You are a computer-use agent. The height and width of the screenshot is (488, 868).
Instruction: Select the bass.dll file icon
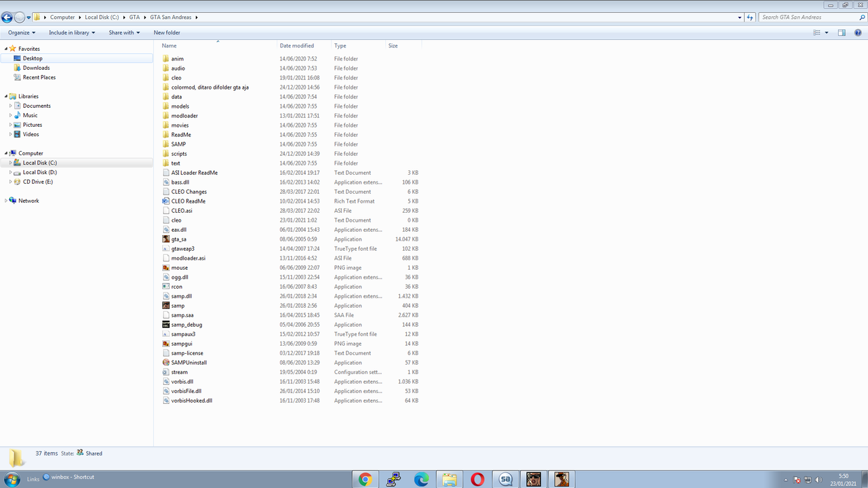(x=166, y=182)
